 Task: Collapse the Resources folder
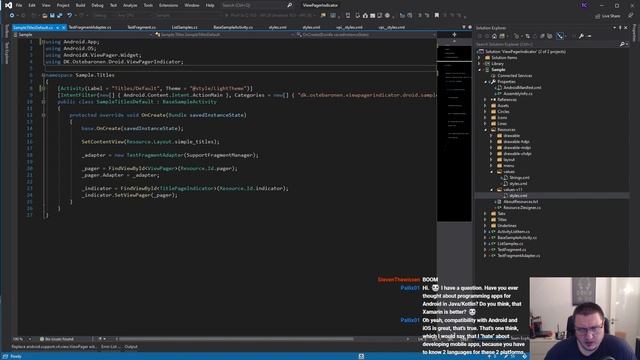[486, 130]
